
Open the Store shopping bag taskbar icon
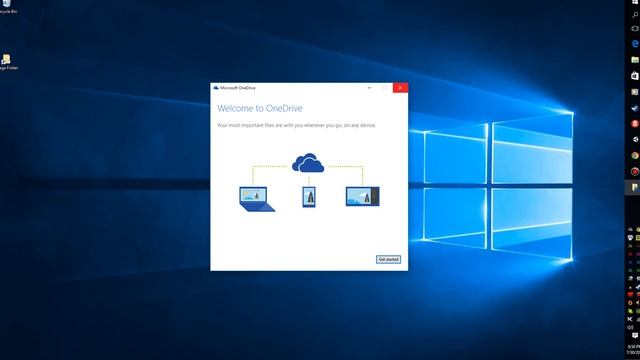point(635,76)
